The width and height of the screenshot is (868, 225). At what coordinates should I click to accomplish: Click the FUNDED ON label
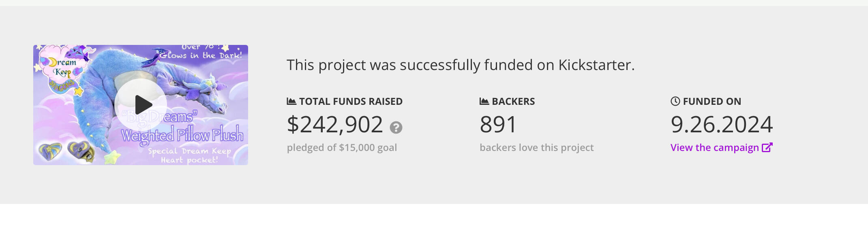[x=712, y=102]
